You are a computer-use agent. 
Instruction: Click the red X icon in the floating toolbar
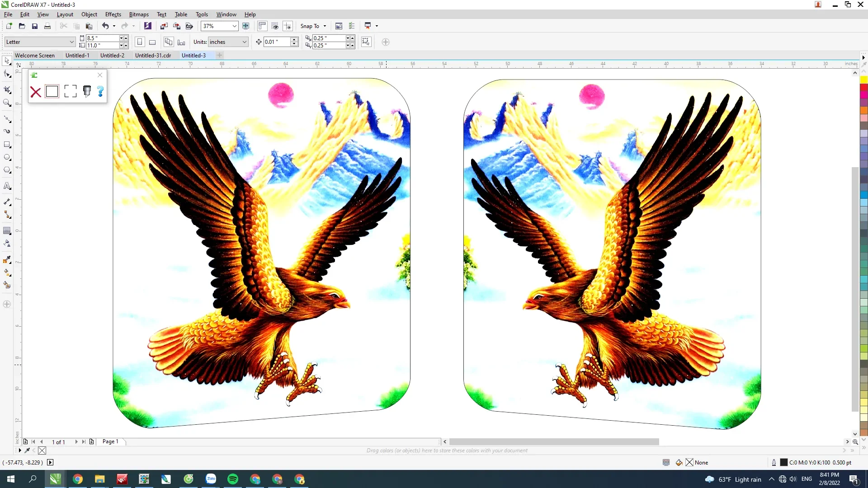pos(35,92)
